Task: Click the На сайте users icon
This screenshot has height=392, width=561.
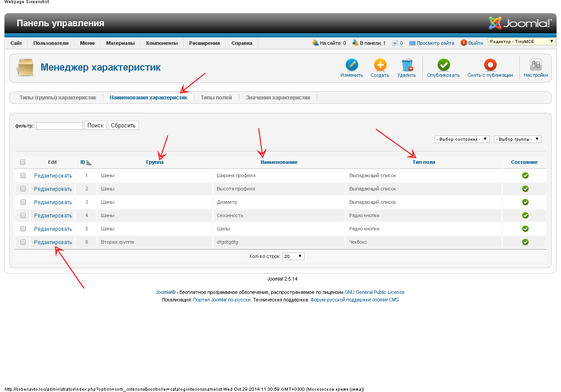Action: click(x=316, y=43)
